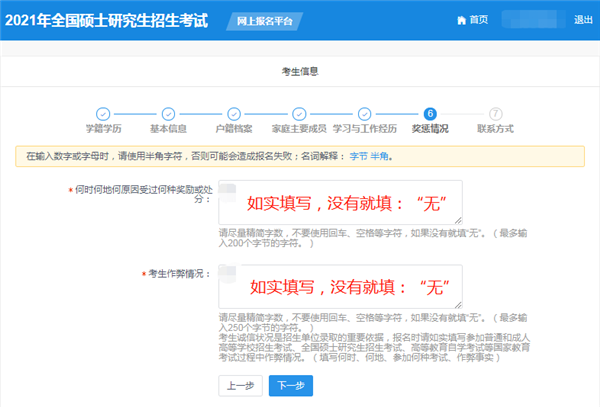This screenshot has width=600, height=407.
Task: Select the 家庭主要成员 step label
Action: (x=299, y=129)
